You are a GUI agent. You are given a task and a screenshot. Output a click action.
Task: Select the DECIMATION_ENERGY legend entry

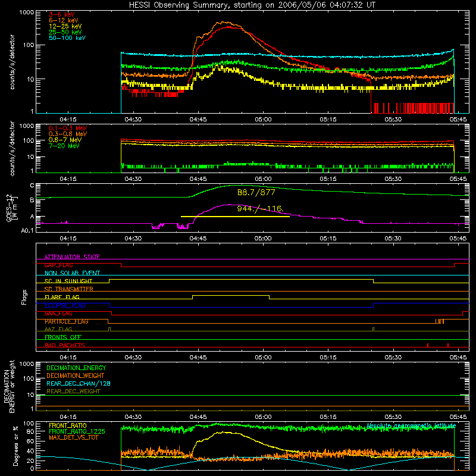(x=76, y=368)
